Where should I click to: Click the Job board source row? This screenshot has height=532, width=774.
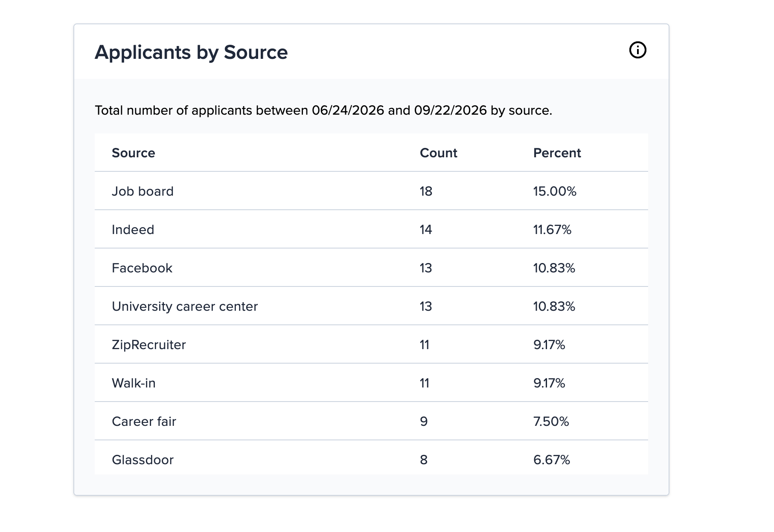[x=371, y=191]
